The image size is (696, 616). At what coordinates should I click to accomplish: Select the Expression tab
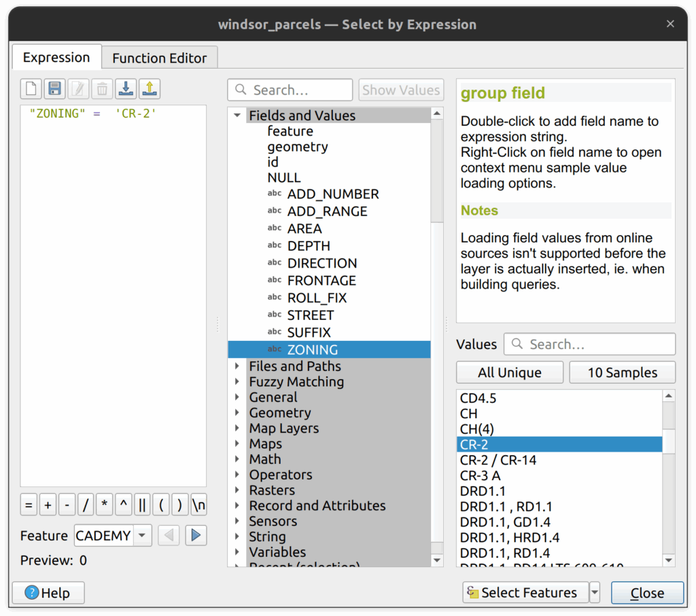[56, 58]
